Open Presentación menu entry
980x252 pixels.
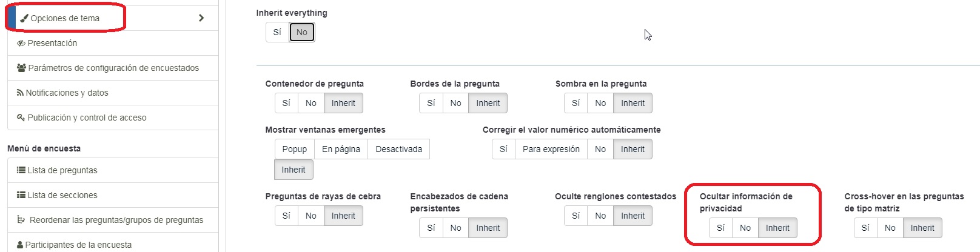52,43
